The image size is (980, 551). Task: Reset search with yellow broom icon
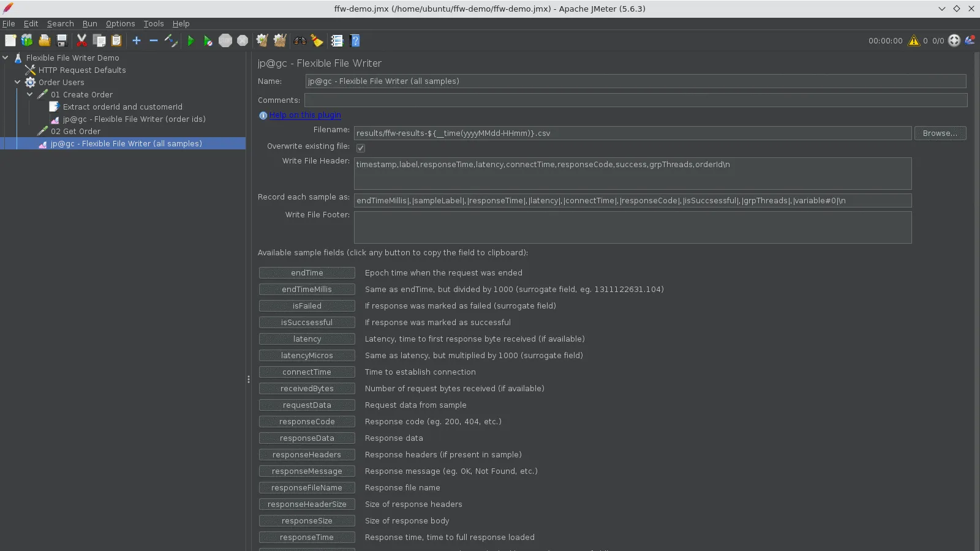tap(317, 40)
